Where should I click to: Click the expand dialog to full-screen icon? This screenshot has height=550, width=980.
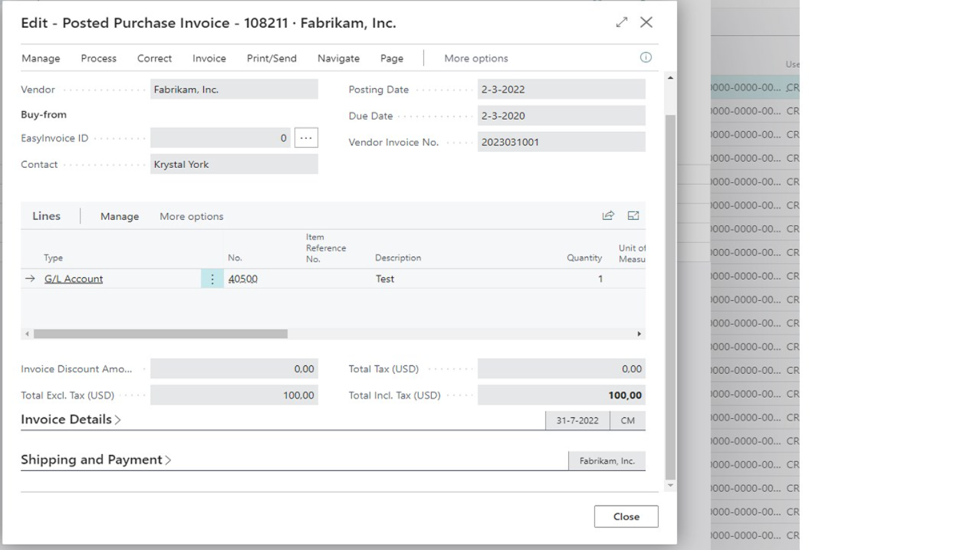pos(621,23)
